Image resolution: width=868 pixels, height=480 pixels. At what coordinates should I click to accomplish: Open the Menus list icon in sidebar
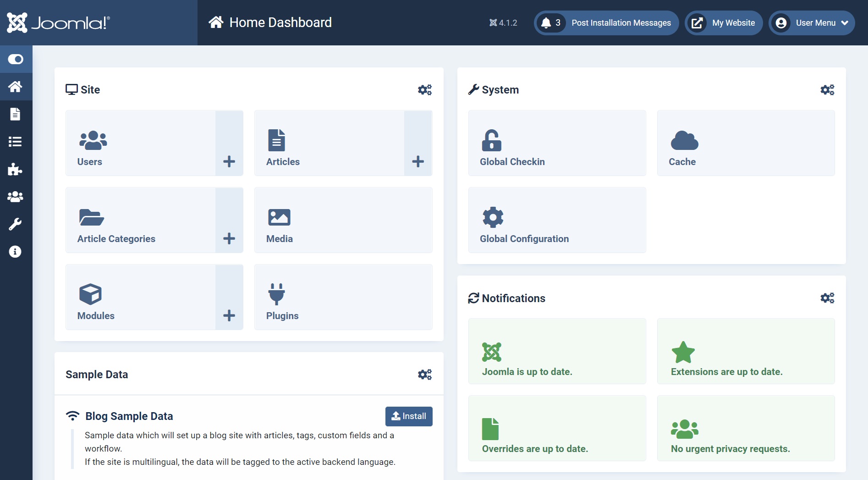tap(16, 142)
